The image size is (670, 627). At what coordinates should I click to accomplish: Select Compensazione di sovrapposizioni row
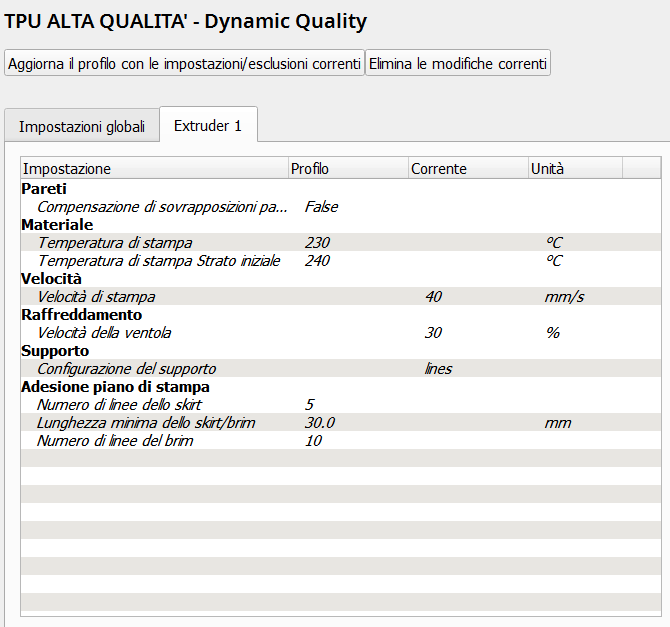(341, 206)
